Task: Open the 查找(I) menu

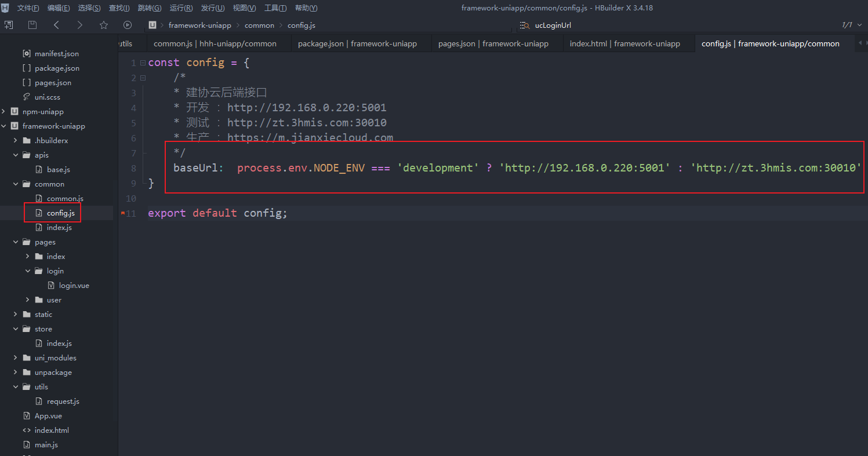Action: pyautogui.click(x=119, y=8)
